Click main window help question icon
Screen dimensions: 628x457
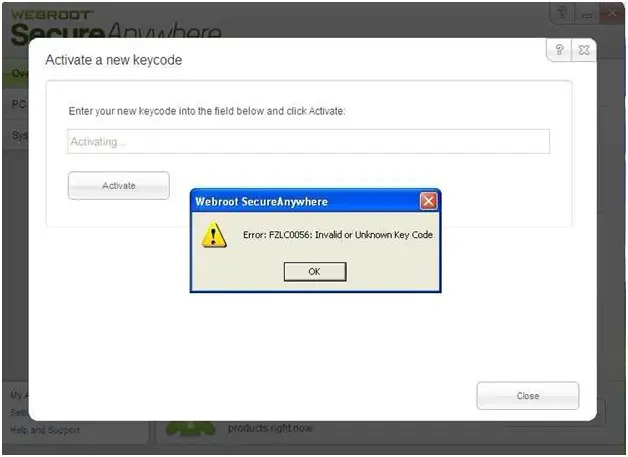pyautogui.click(x=562, y=13)
